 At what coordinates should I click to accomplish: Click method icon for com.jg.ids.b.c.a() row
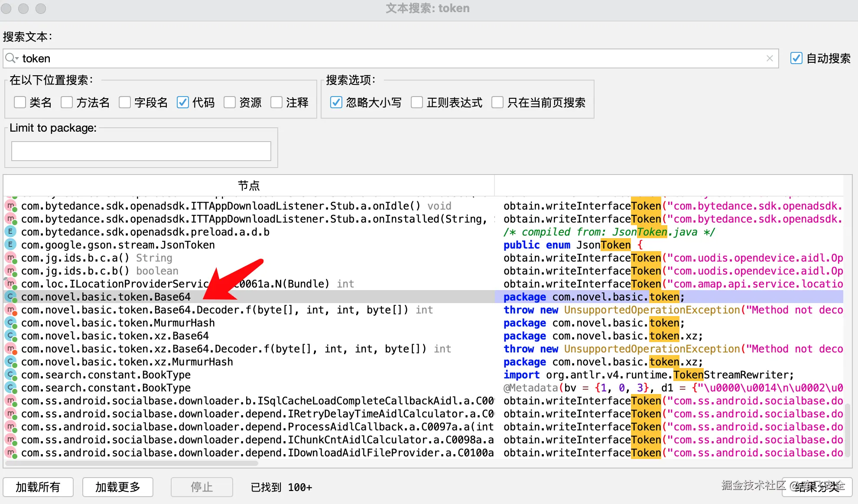(10, 258)
